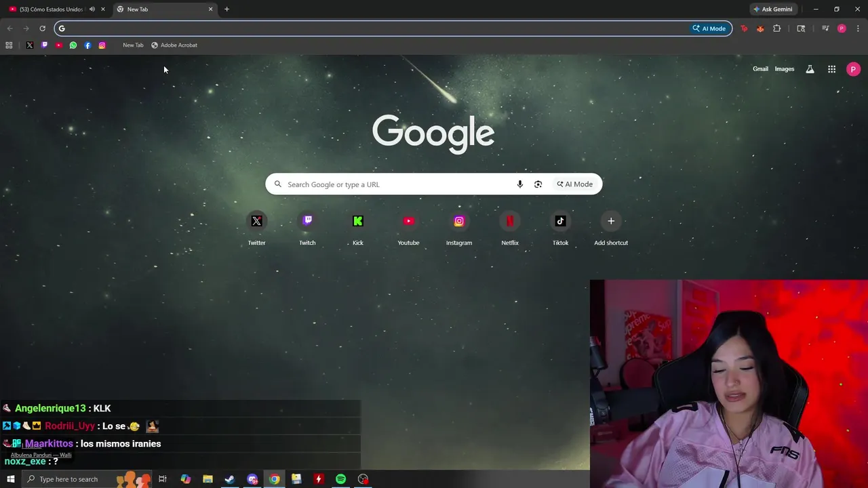868x488 pixels.
Task: Open the media controls icon
Action: pos(825,28)
